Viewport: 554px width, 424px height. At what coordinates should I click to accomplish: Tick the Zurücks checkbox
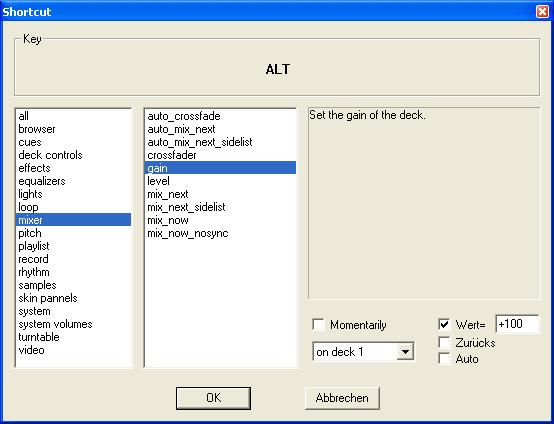click(x=444, y=342)
